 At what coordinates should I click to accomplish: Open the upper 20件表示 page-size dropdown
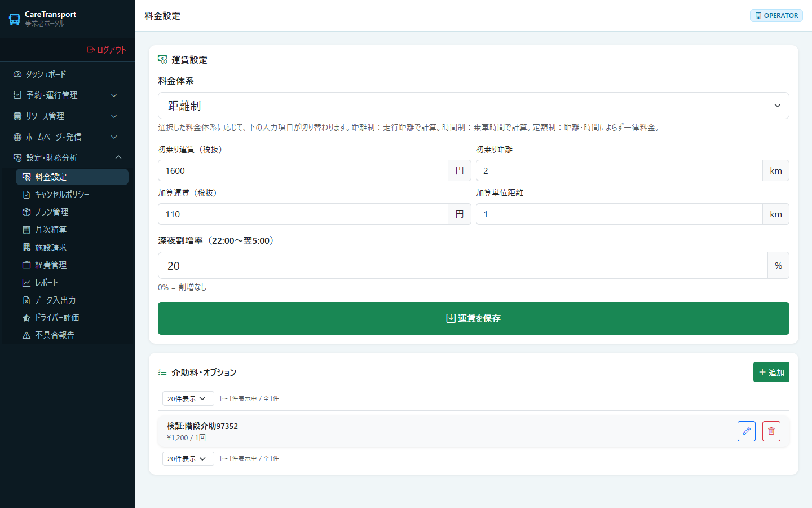coord(188,398)
